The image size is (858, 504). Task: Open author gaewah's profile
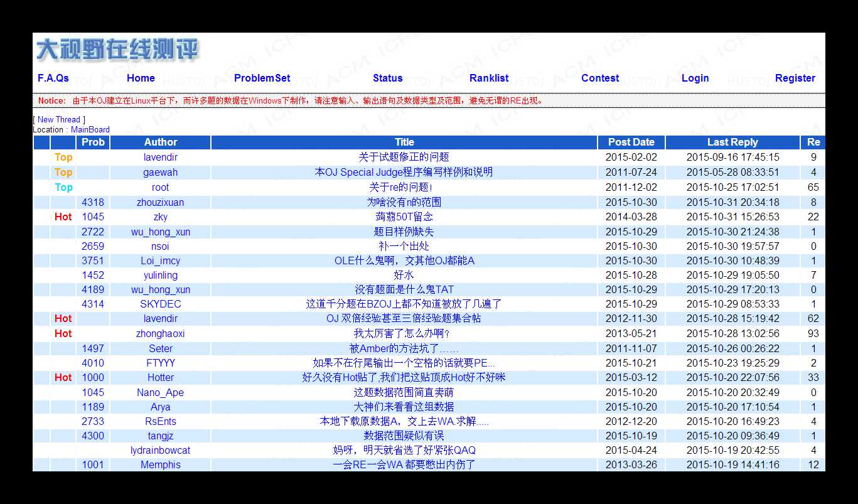click(x=161, y=172)
